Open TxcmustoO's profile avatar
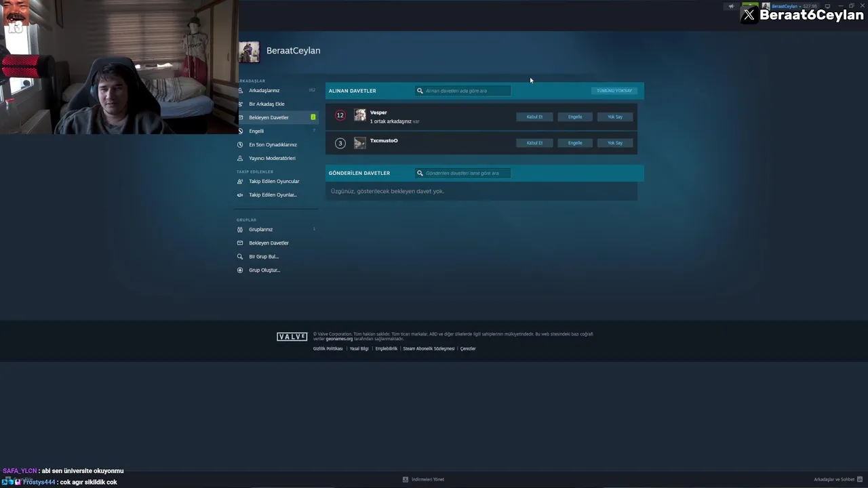The height and width of the screenshot is (488, 868). click(360, 142)
